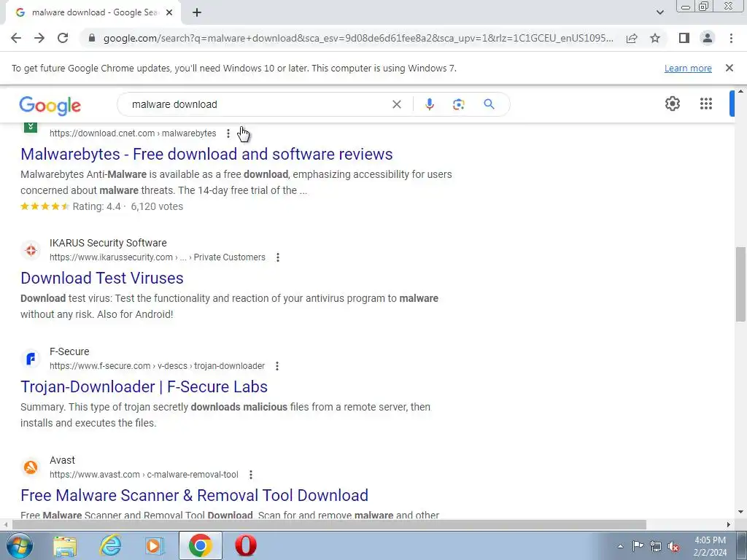Open the Chrome profile avatar
The width and height of the screenshot is (747, 560).
(708, 38)
